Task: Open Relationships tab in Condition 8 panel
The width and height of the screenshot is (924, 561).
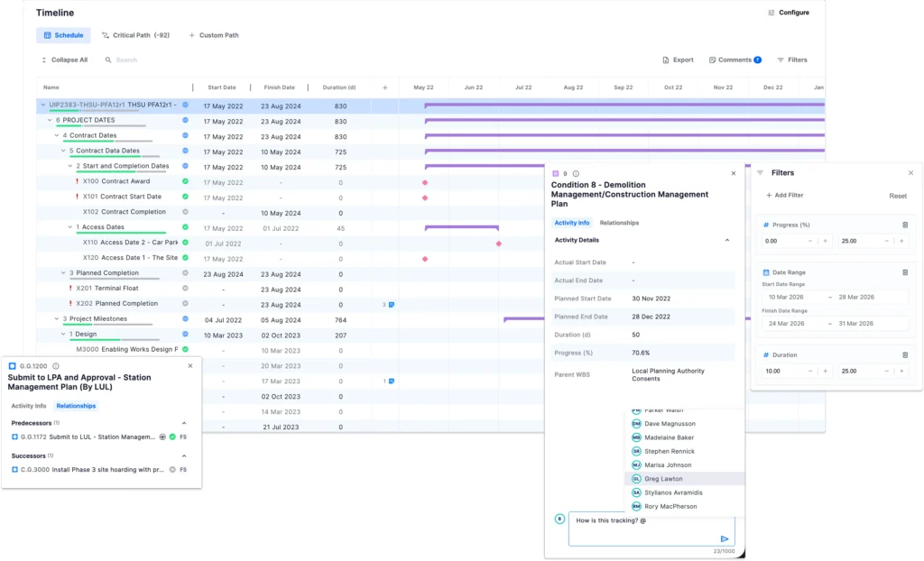Action: (619, 223)
